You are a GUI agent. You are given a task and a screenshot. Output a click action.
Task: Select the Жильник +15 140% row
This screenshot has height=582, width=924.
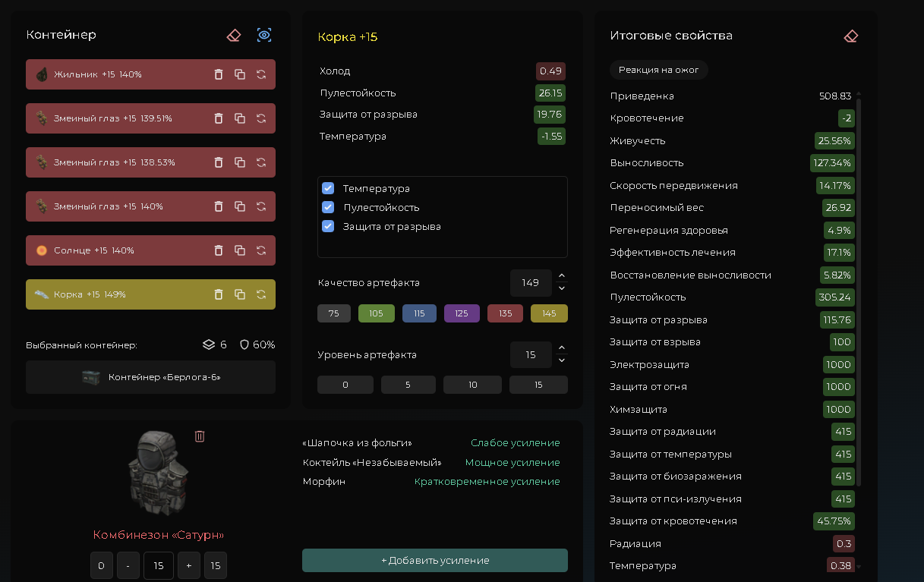click(150, 74)
